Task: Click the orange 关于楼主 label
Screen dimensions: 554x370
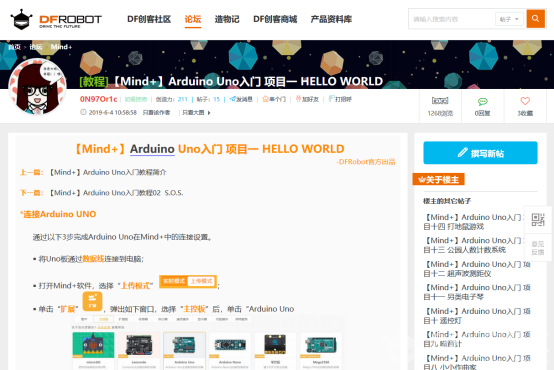Action: pyautogui.click(x=438, y=180)
